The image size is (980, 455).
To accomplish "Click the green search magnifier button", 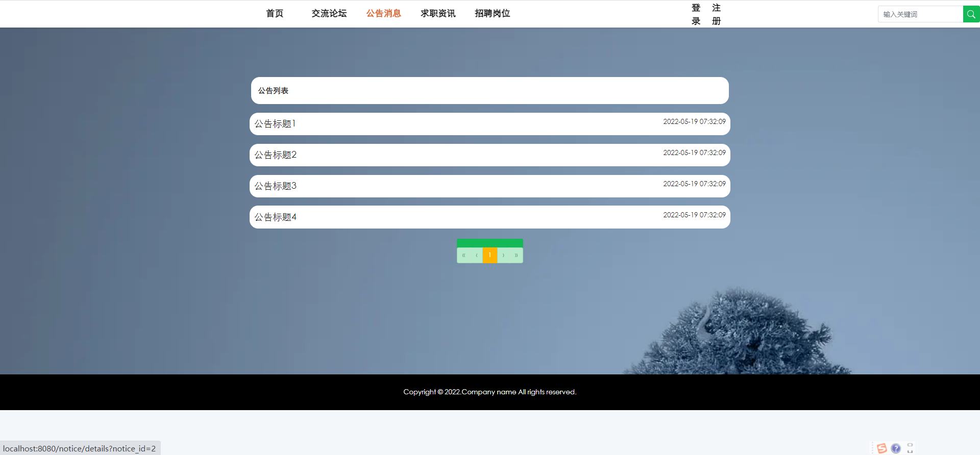I will (971, 14).
